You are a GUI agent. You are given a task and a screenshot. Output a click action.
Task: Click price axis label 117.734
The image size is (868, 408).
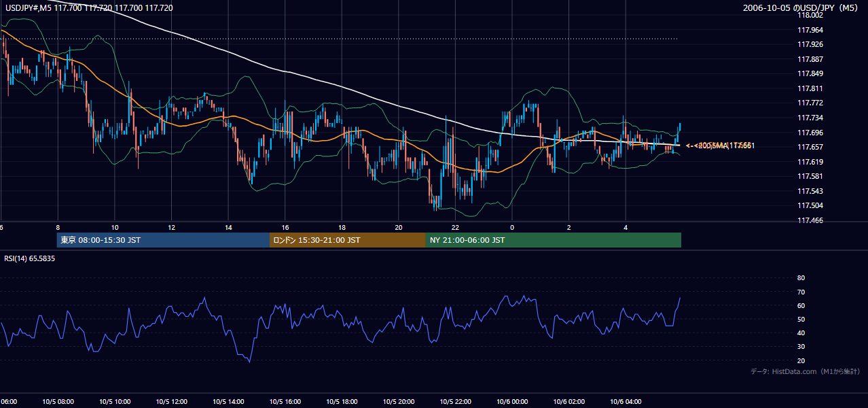click(810, 118)
